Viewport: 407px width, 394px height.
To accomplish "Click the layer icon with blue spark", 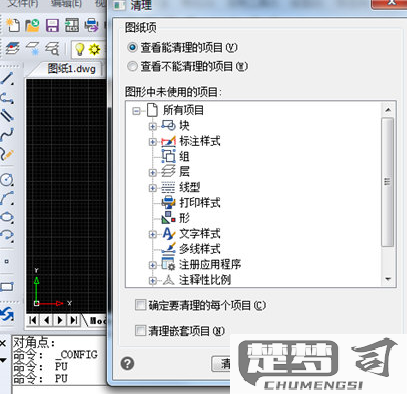I will pos(32,49).
